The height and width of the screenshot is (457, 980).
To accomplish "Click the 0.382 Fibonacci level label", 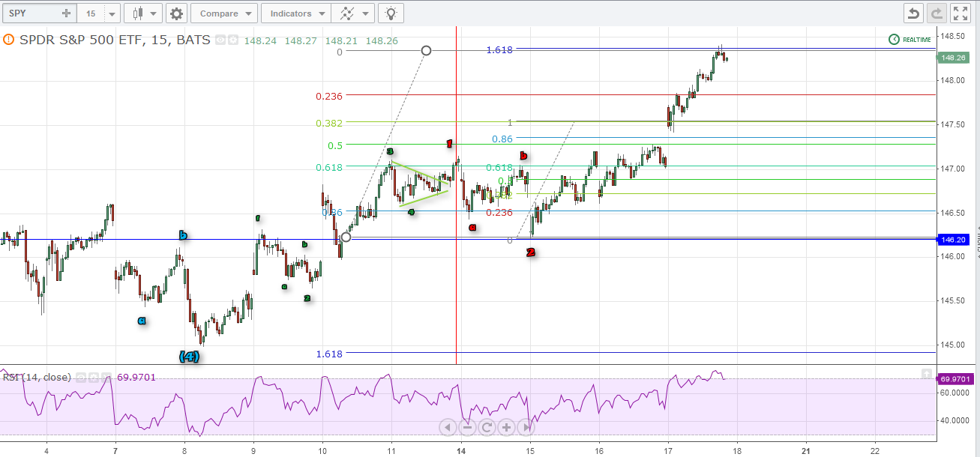I will pos(329,123).
